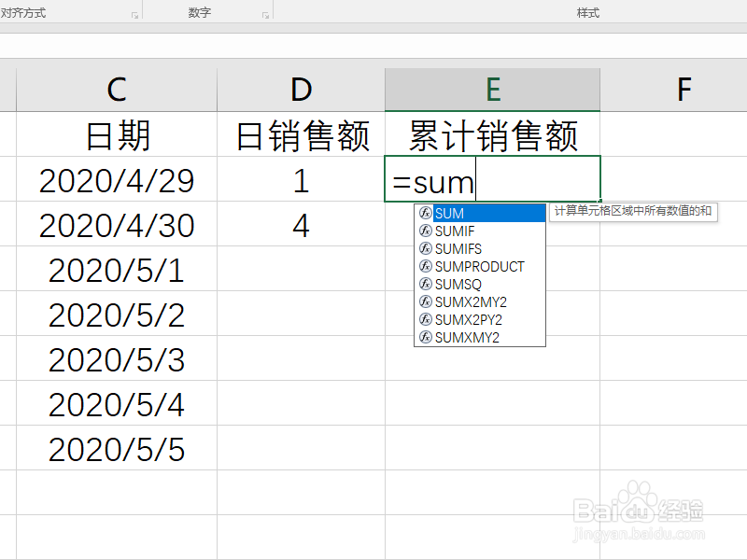The height and width of the screenshot is (560, 747).
Task: Choose SUMSQ from the suggestion list
Action: coord(480,284)
